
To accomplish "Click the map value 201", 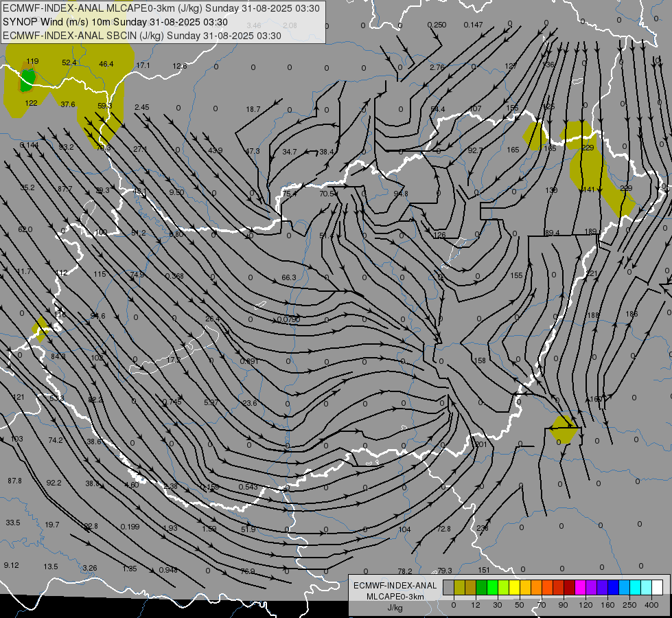I will coord(481,444).
